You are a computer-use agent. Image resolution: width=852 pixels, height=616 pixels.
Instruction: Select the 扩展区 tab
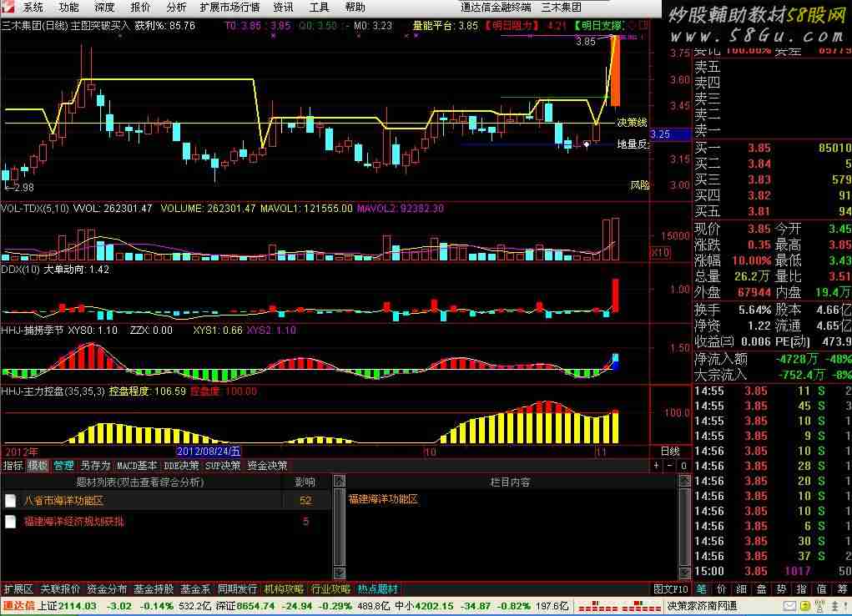[18, 589]
